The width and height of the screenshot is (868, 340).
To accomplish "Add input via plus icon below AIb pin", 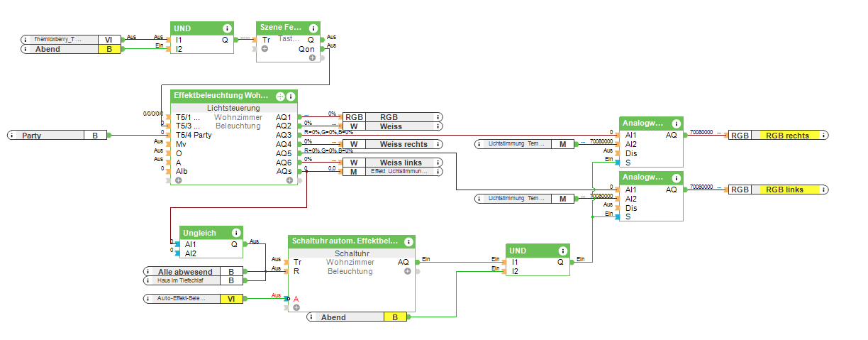I will (178, 180).
